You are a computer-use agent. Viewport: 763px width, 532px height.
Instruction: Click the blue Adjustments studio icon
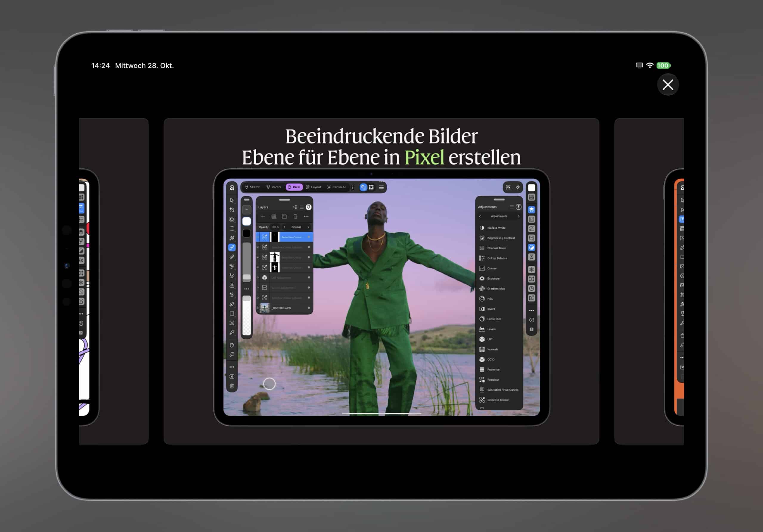point(531,248)
